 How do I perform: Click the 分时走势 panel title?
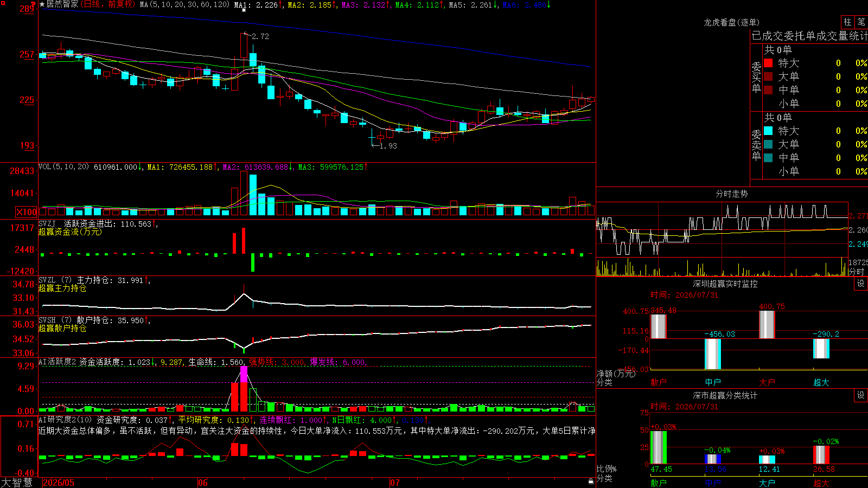(732, 194)
